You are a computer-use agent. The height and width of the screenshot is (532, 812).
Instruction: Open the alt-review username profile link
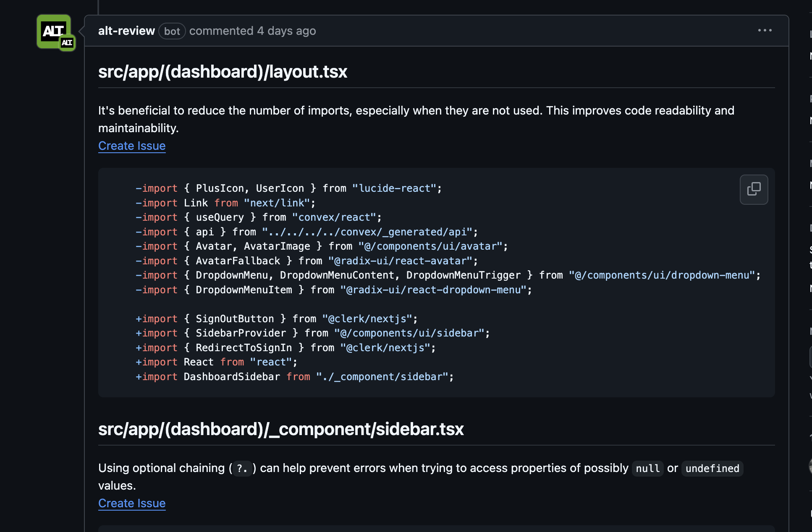[126, 31]
